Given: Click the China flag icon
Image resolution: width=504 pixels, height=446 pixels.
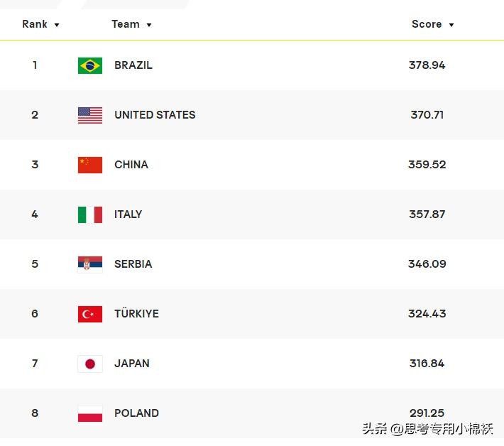Looking at the screenshot, I should pyautogui.click(x=90, y=165).
